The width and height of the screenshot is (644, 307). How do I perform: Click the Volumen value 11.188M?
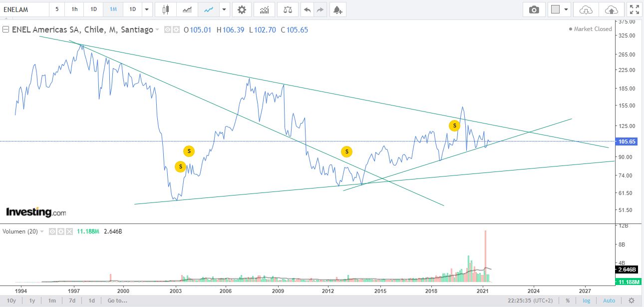coord(88,231)
